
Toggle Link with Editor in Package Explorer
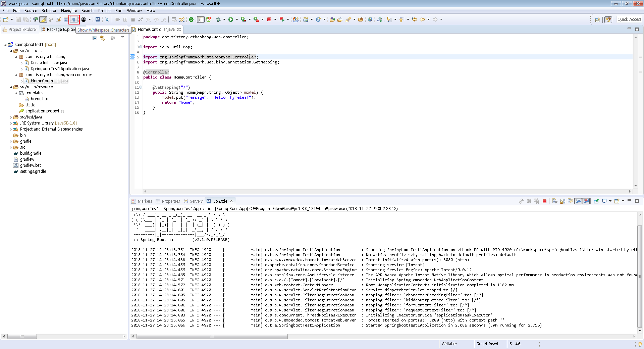click(x=102, y=38)
